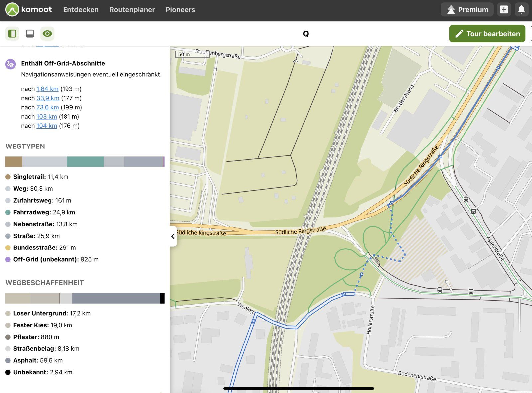Image resolution: width=532 pixels, height=393 pixels.
Task: Click the Off-Grid section purple icon
Action: coord(10,64)
